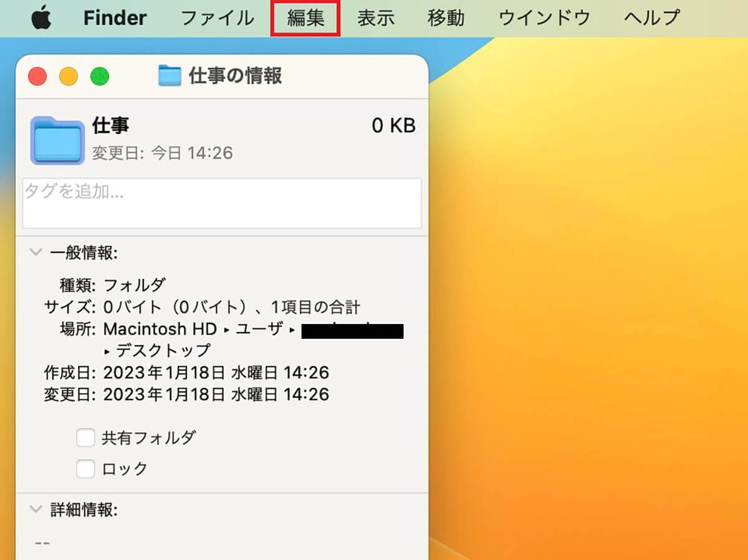Click the タグを追加 tag field

point(222,203)
